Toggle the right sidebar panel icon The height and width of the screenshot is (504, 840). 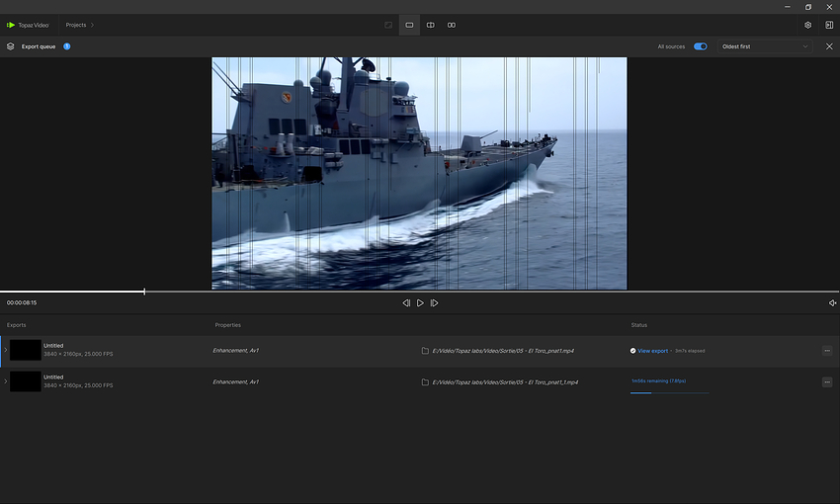tap(829, 25)
